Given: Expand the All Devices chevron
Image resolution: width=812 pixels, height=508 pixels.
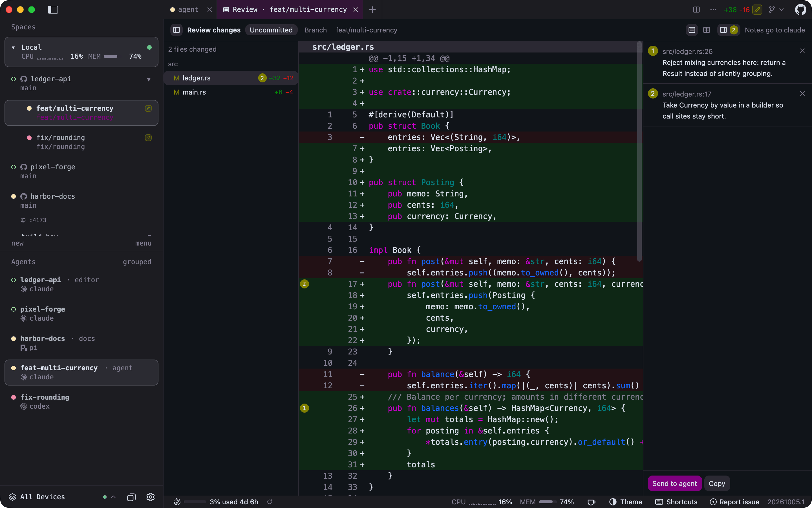Looking at the screenshot, I should pyautogui.click(x=113, y=497).
